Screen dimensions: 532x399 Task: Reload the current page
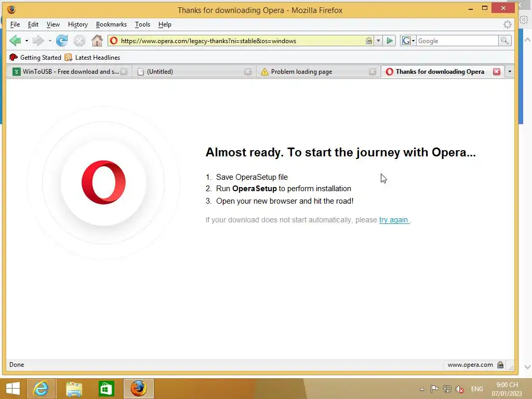(62, 41)
